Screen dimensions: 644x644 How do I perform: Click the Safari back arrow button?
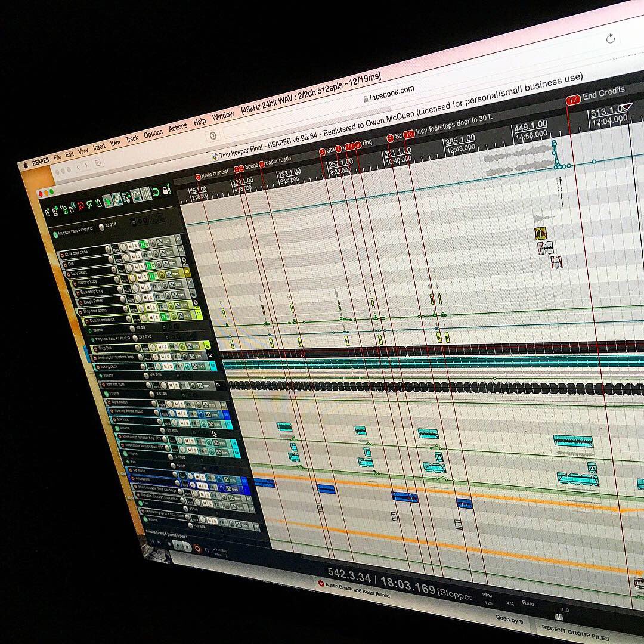click(78, 167)
